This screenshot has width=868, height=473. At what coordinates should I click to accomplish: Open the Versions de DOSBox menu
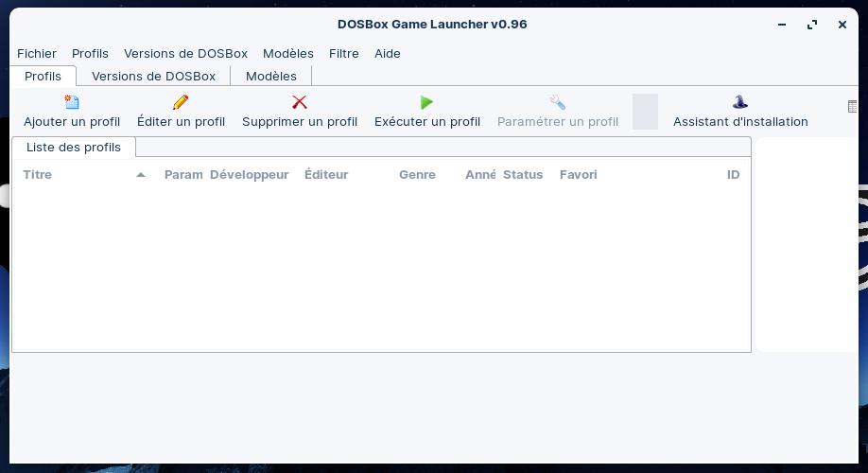[185, 54]
